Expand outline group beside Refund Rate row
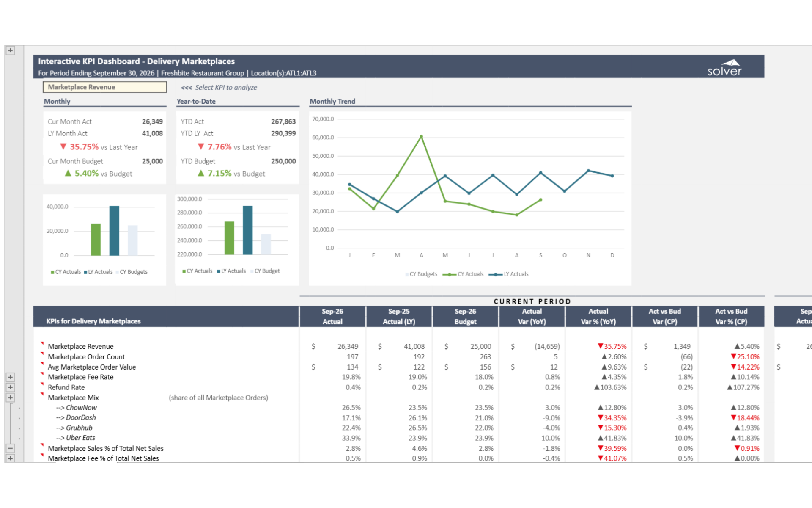This screenshot has height=508, width=812. [11, 387]
